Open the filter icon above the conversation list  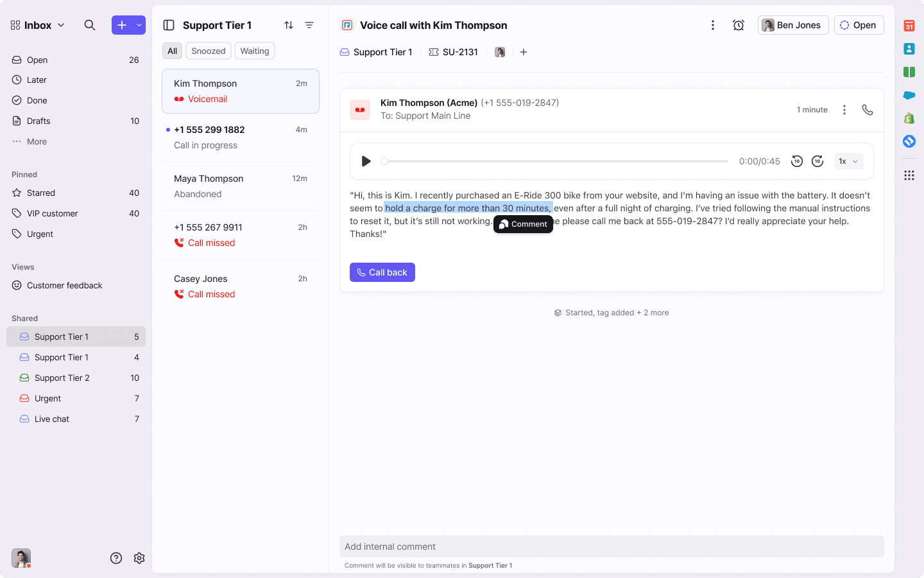click(310, 24)
